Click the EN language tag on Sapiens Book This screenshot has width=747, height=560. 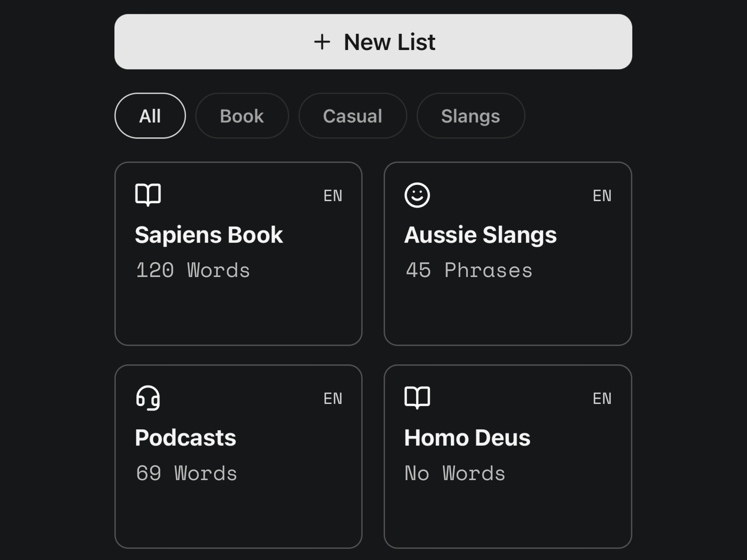coord(333,196)
